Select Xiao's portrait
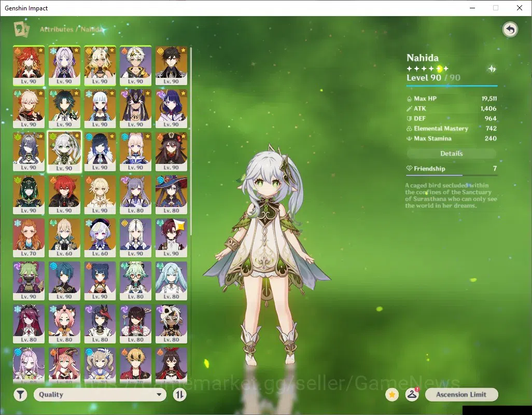532x415 pixels. click(64, 108)
